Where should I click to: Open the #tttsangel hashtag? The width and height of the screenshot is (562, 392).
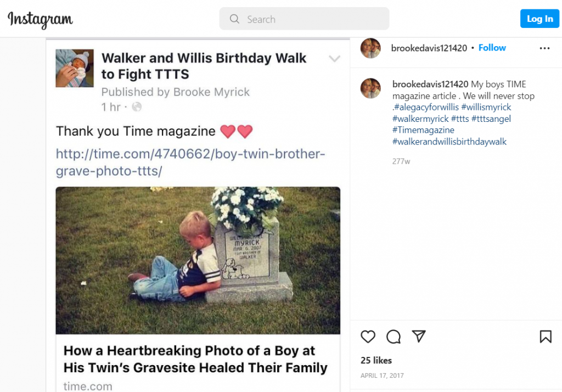tap(491, 119)
